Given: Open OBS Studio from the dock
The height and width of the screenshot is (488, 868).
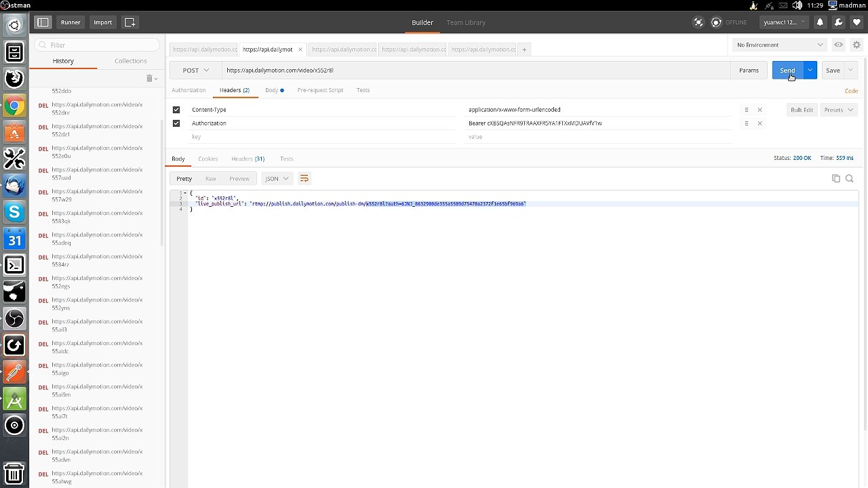Looking at the screenshot, I should point(14,319).
